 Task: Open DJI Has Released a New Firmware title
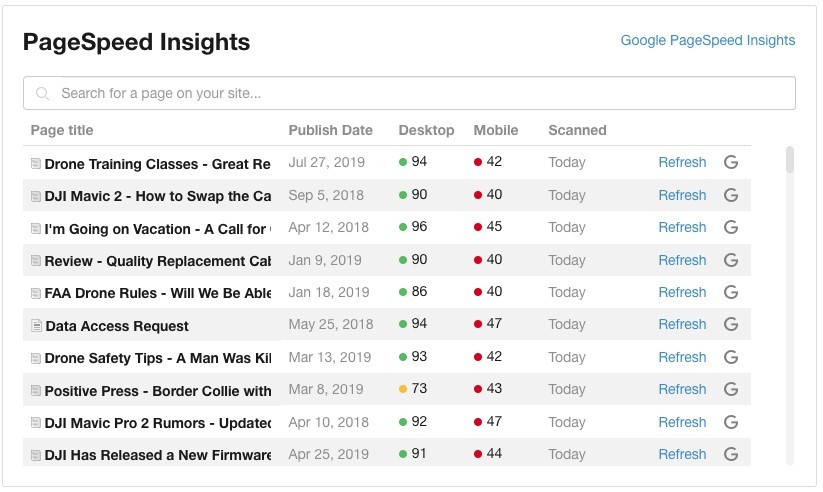pos(157,456)
